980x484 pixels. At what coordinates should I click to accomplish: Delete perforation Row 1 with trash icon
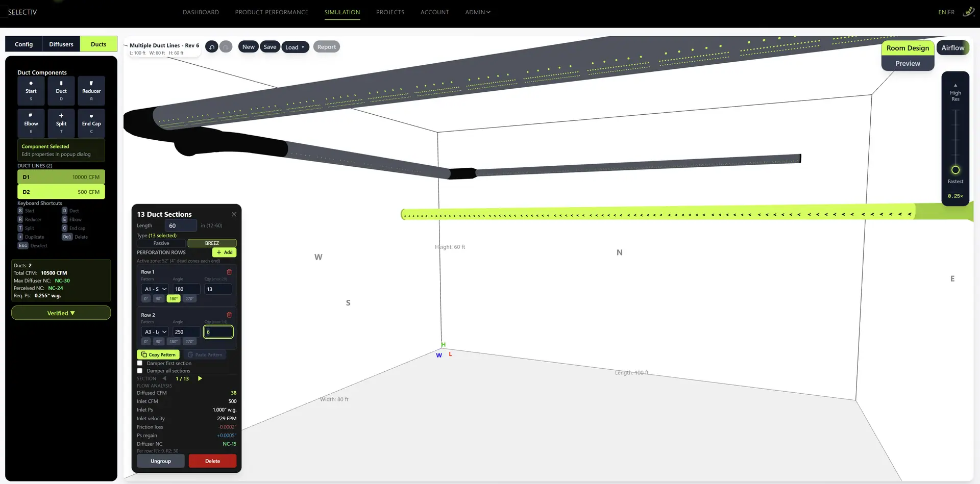pyautogui.click(x=229, y=272)
